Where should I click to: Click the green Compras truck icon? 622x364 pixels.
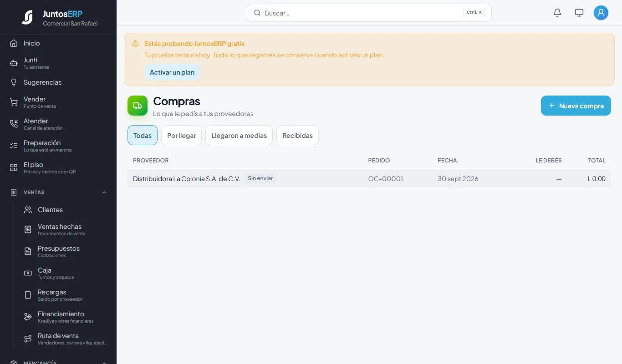[138, 106]
